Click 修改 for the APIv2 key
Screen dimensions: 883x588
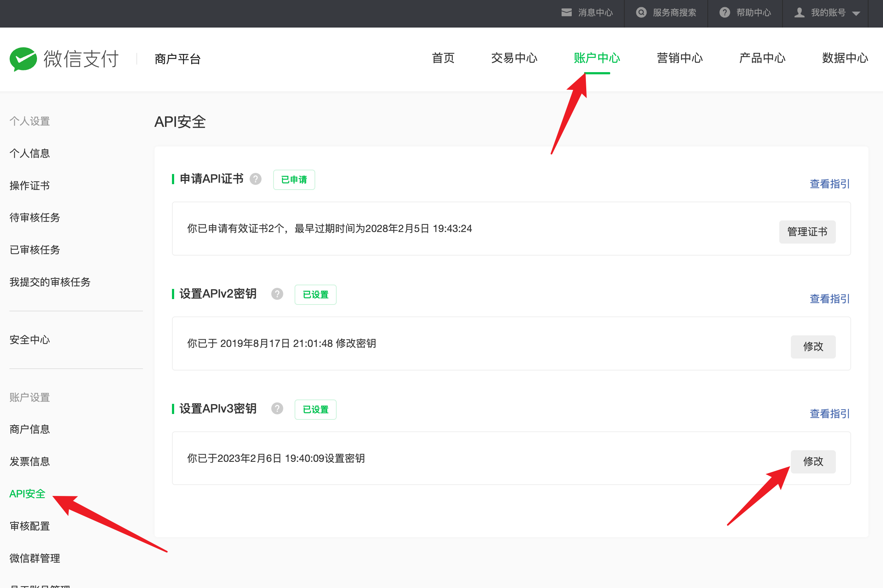813,347
